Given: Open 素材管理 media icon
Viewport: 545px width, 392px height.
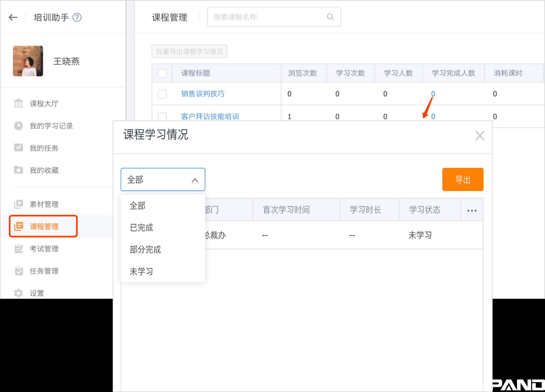Looking at the screenshot, I should click(x=18, y=204).
